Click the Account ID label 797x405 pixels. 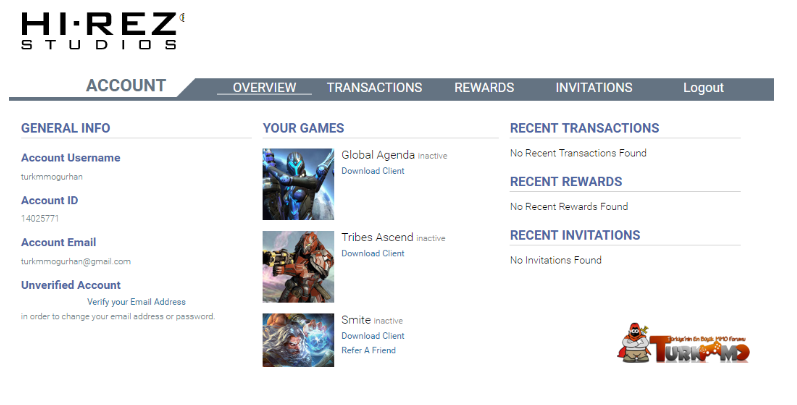click(49, 200)
